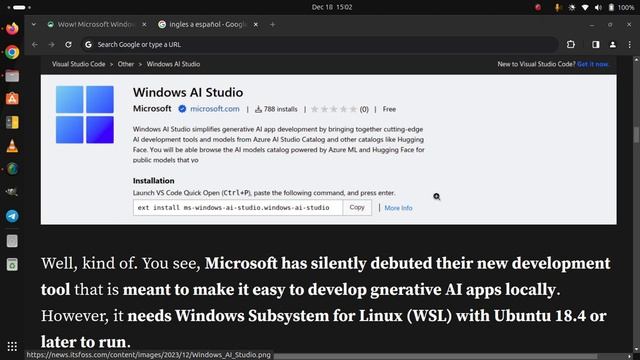Click the ext install command text field

tap(238, 207)
